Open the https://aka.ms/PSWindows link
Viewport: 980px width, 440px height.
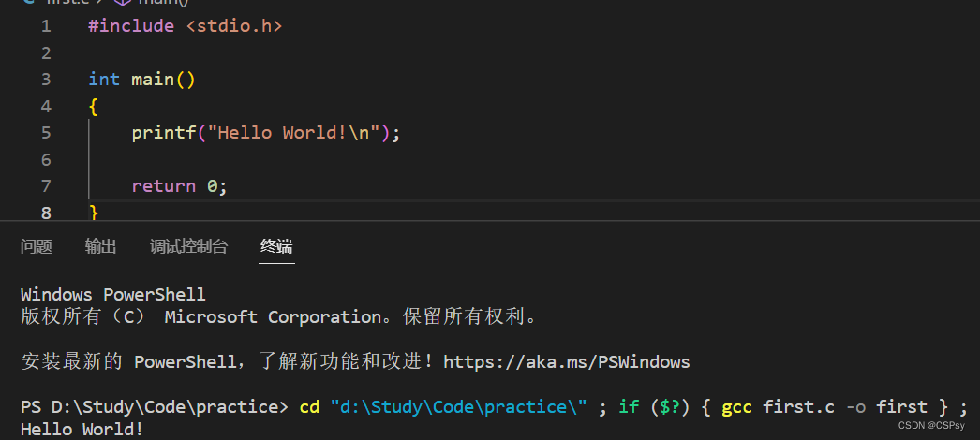566,362
